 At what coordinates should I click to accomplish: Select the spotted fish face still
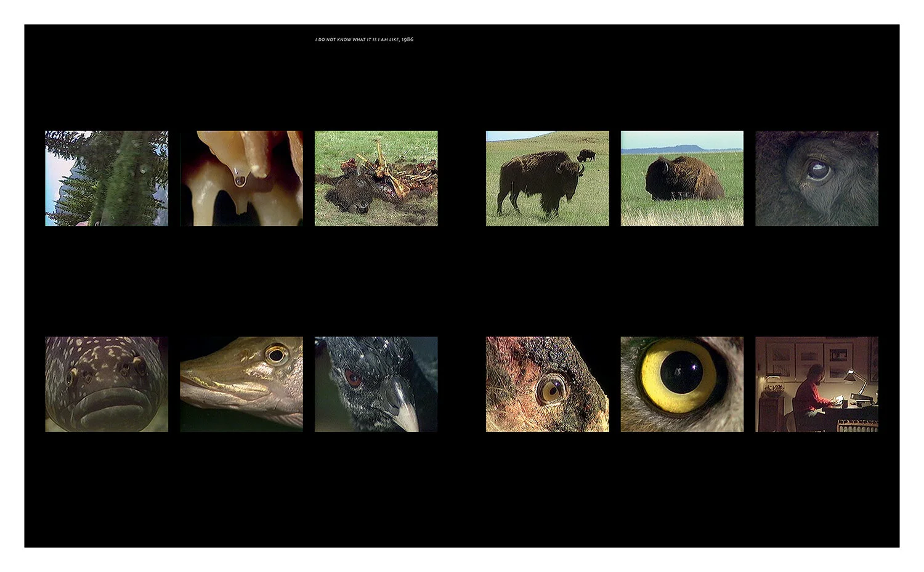tap(107, 384)
